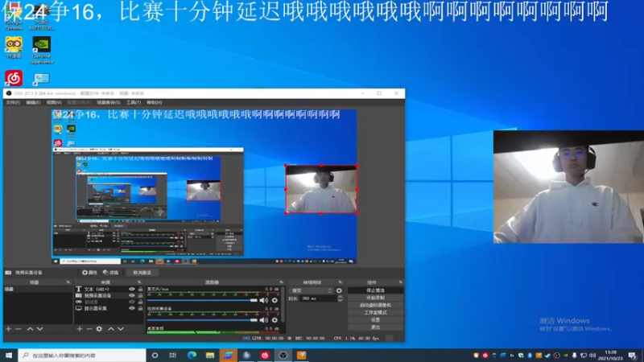Lock the 文本 (GDI+) source
Viewport: 644px width, 362px height.
140,289
